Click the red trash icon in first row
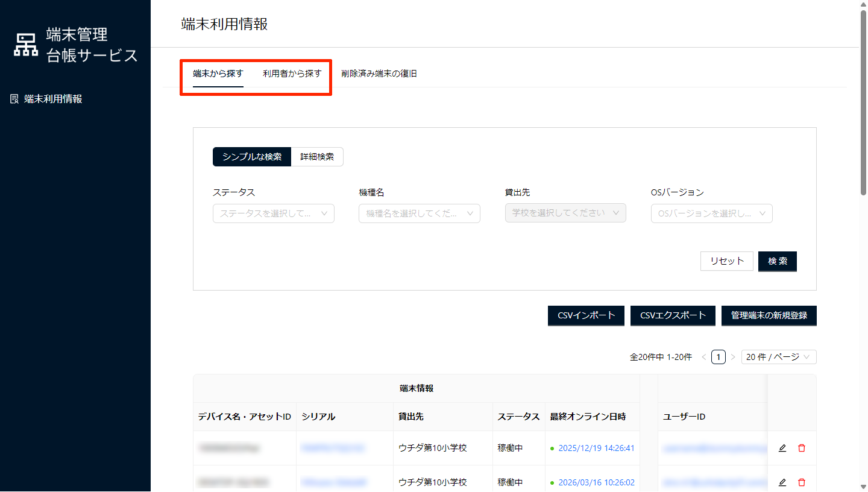This screenshot has width=868, height=492. (x=801, y=448)
